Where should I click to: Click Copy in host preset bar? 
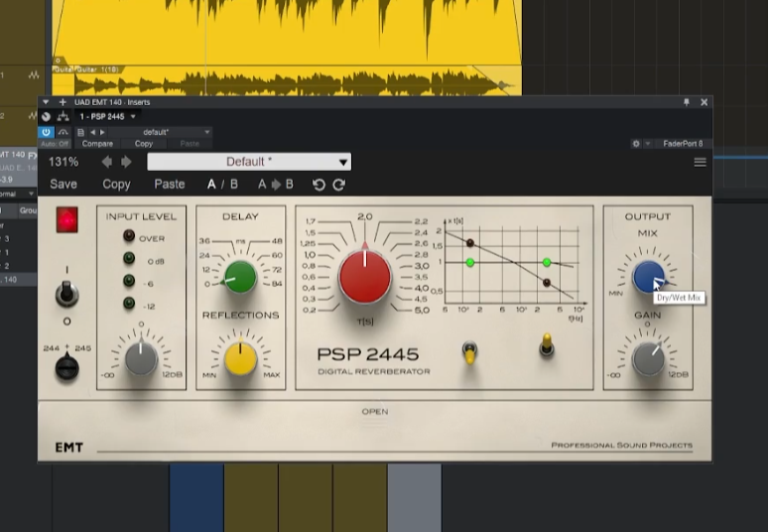(x=144, y=144)
